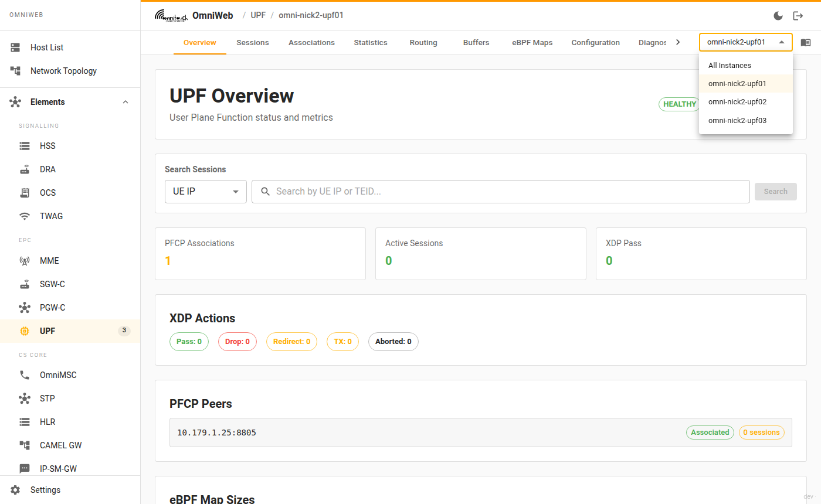Click the Network Topology icon
Image resolution: width=821 pixels, height=504 pixels.
point(15,71)
